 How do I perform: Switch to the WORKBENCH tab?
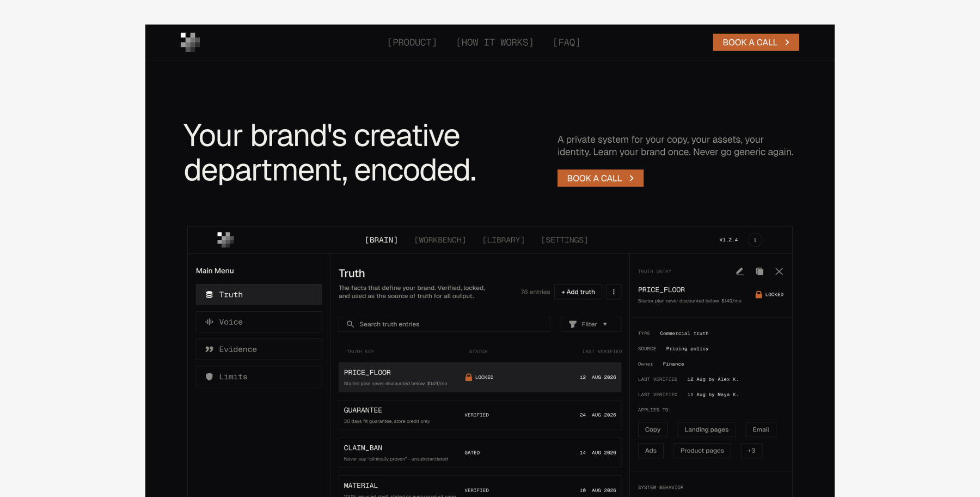440,240
